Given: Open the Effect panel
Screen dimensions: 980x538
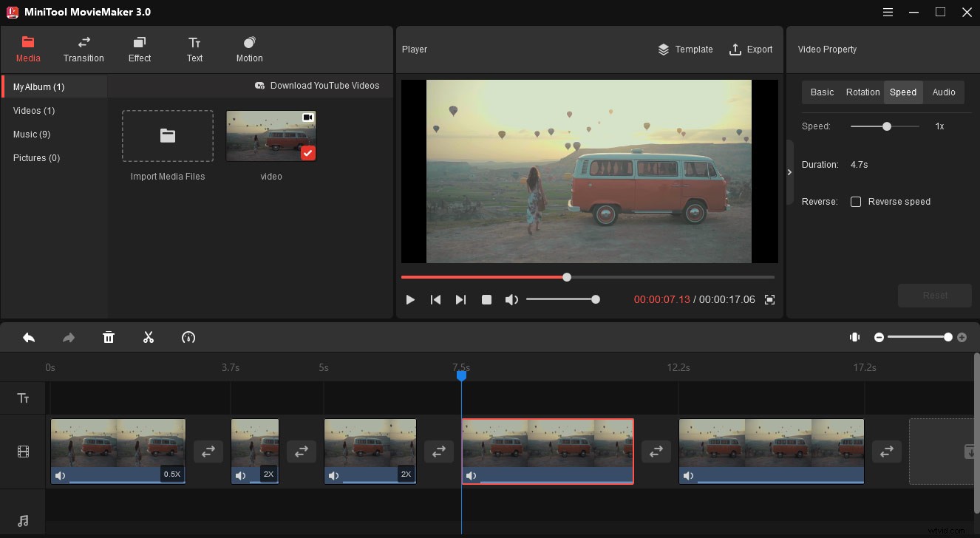Looking at the screenshot, I should click(x=139, y=49).
